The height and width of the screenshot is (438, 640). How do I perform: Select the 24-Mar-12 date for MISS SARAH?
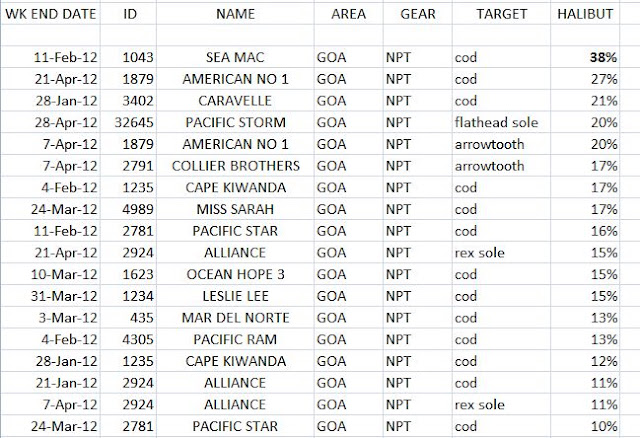tap(51, 209)
